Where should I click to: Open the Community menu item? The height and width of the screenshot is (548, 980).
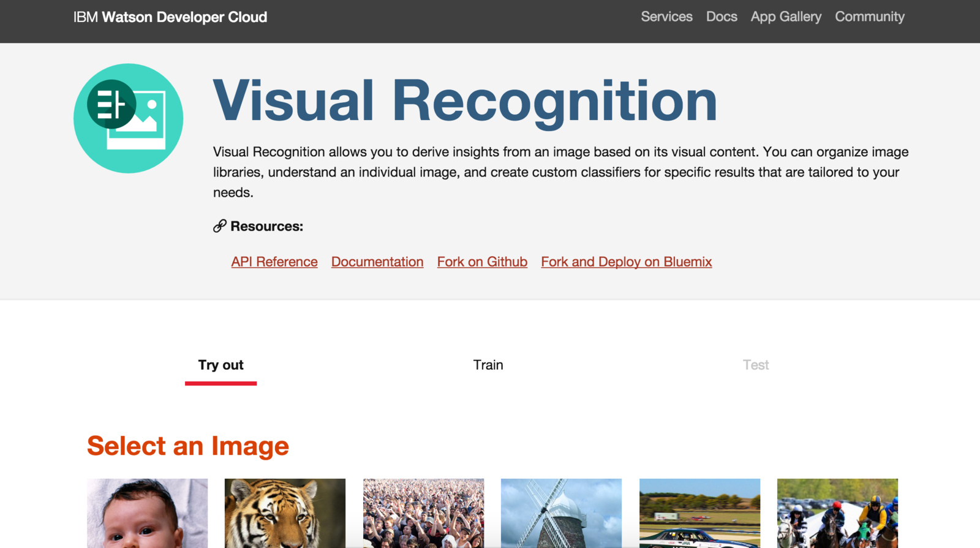pos(870,17)
